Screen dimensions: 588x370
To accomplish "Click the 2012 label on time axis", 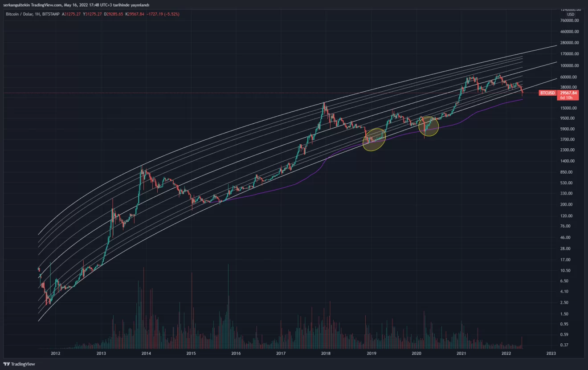I will pos(56,354).
